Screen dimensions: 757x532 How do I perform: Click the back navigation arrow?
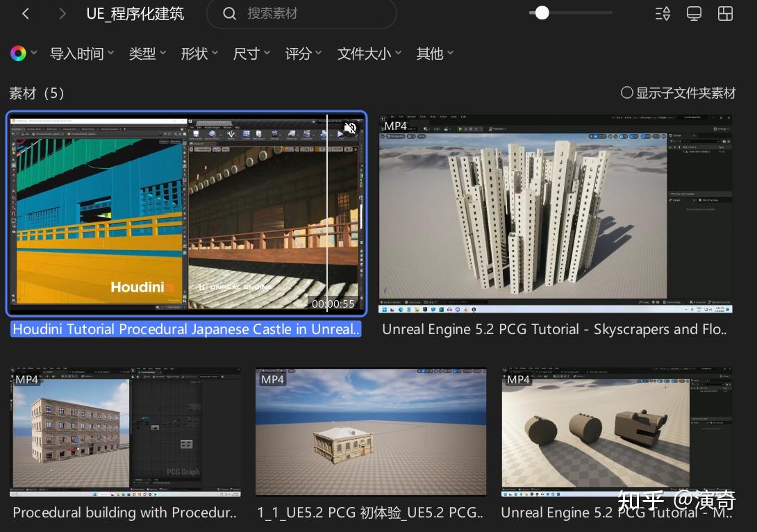(x=26, y=13)
